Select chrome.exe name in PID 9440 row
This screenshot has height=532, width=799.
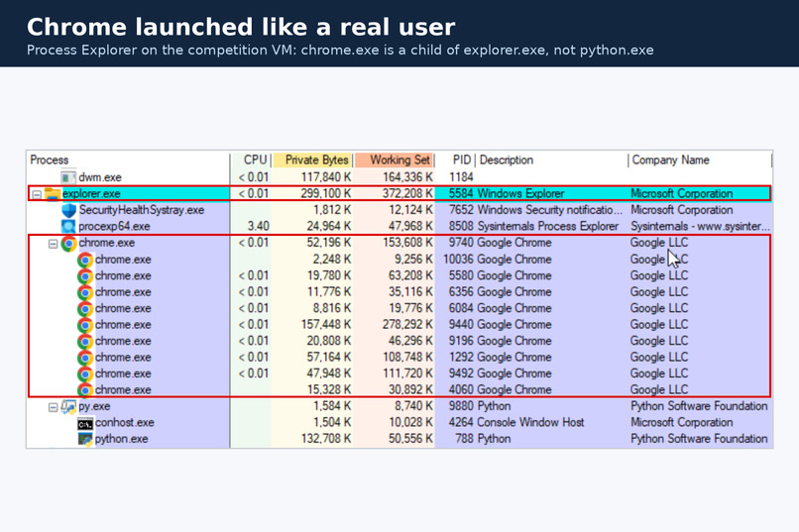point(123,324)
